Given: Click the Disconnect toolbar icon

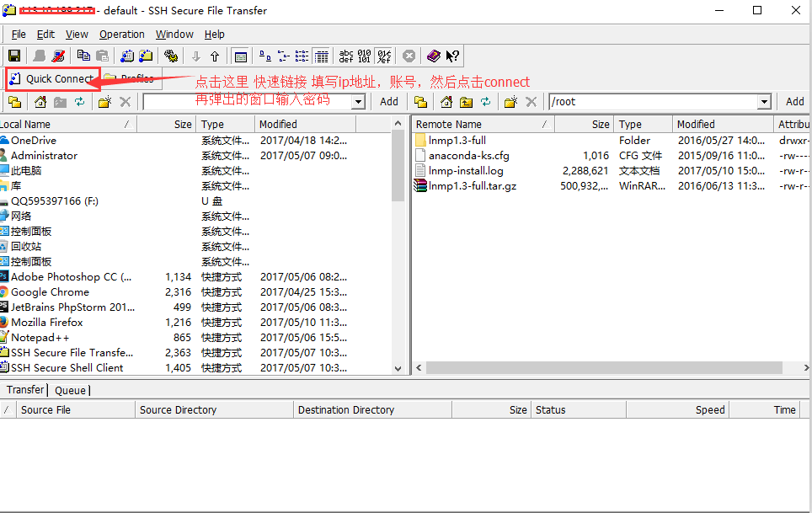Looking at the screenshot, I should (59, 56).
